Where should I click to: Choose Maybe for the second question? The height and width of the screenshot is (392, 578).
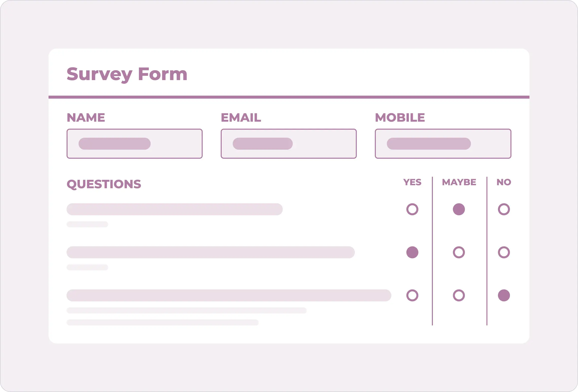pos(459,252)
